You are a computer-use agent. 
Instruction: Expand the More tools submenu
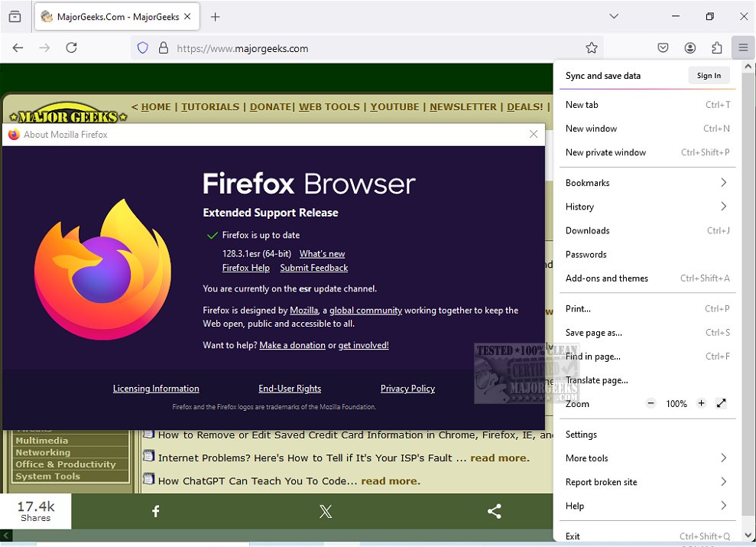tap(647, 457)
